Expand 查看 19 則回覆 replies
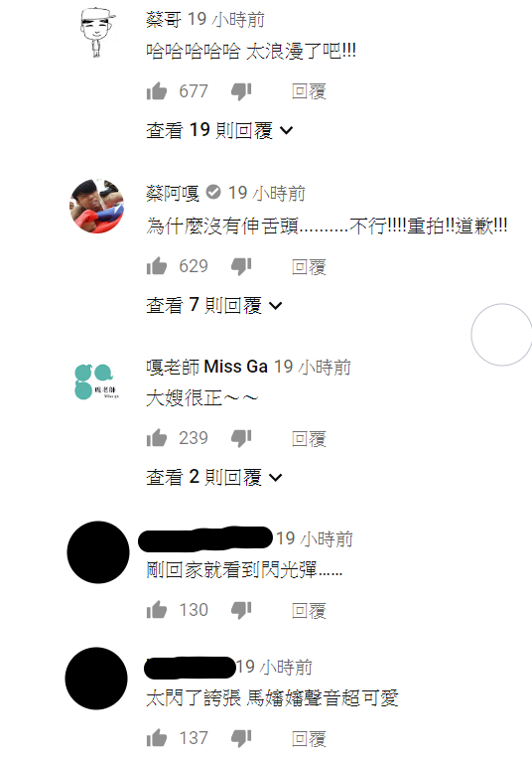Image resolution: width=532 pixels, height=760 pixels. pos(219,130)
